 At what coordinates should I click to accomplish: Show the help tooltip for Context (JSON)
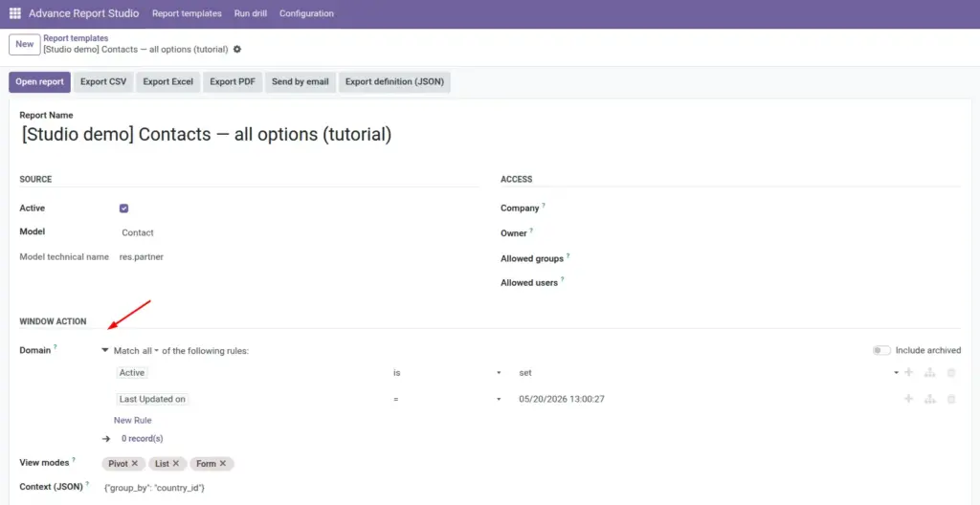88,483
